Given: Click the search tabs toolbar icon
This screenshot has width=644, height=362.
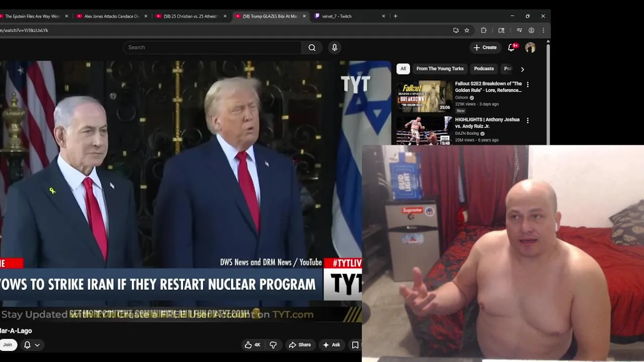Looking at the screenshot, I should coord(501,30).
